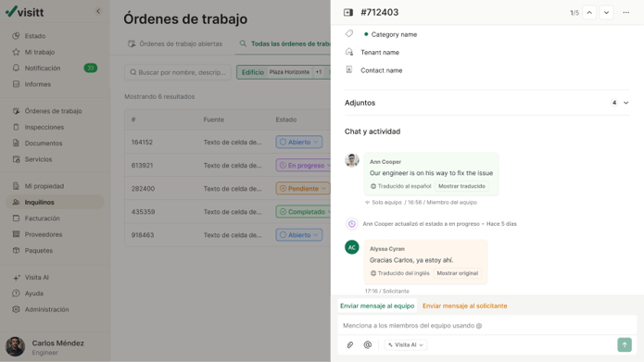Image resolution: width=644 pixels, height=362 pixels.
Task: Open Inspecciones in the sidebar
Action: pyautogui.click(x=44, y=127)
